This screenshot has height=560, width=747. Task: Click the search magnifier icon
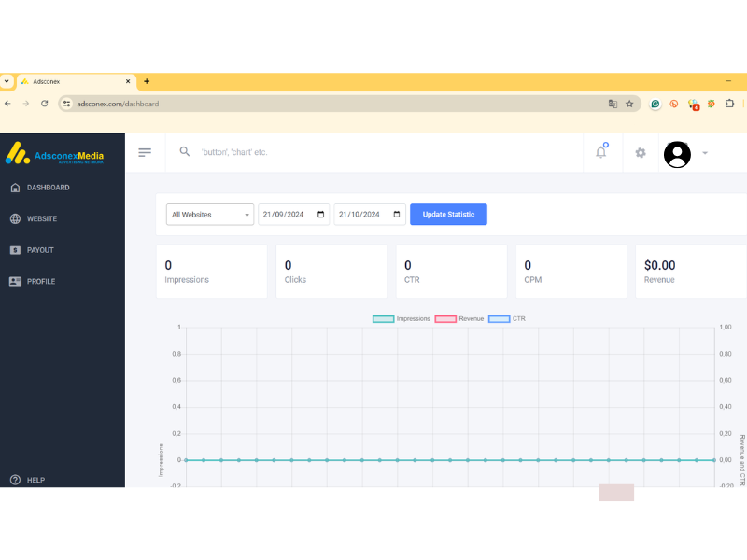tap(185, 151)
